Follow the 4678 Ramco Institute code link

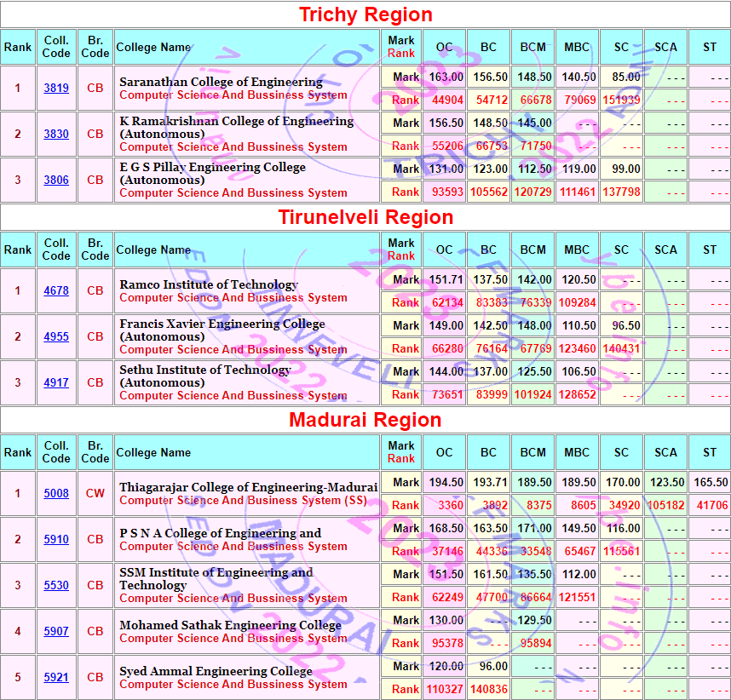[56, 290]
